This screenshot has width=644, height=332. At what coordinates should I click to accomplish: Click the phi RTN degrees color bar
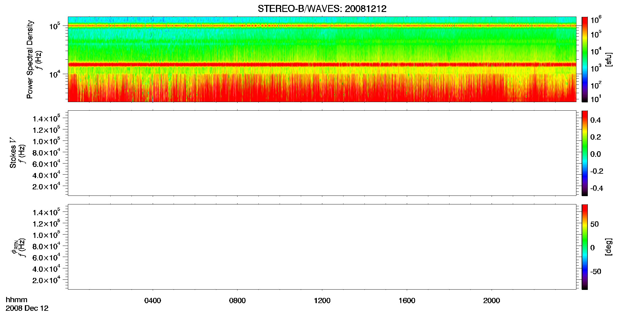click(585, 247)
